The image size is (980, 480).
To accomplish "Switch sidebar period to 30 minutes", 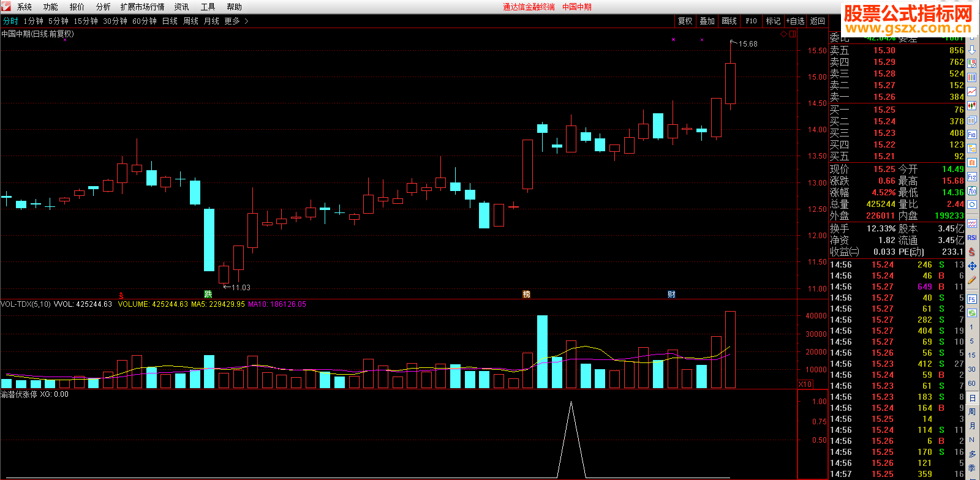I will tap(972, 369).
